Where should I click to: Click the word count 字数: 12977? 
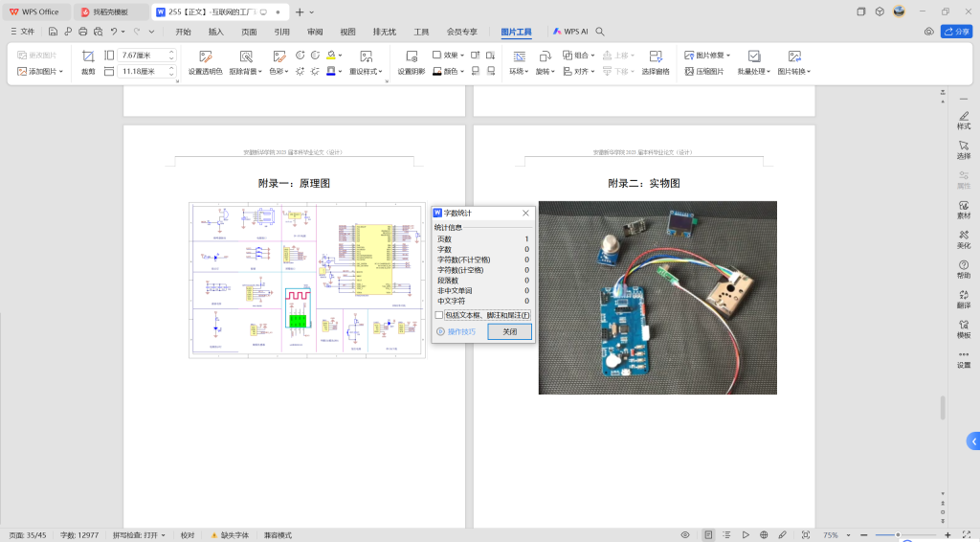79,535
